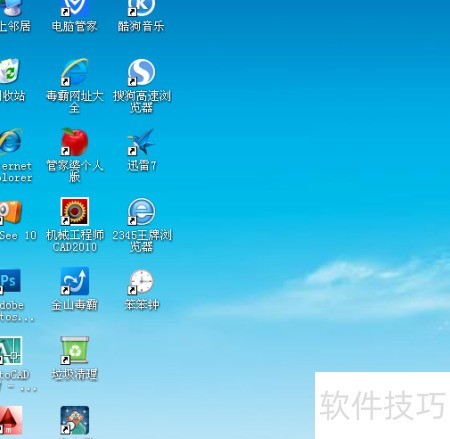Open the 网上邻居 network icon

[10, 7]
